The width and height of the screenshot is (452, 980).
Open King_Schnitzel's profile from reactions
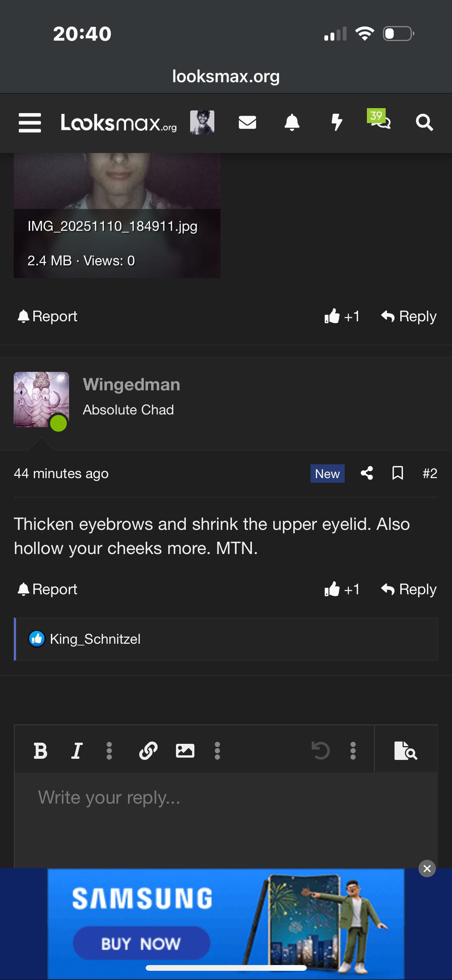click(95, 639)
